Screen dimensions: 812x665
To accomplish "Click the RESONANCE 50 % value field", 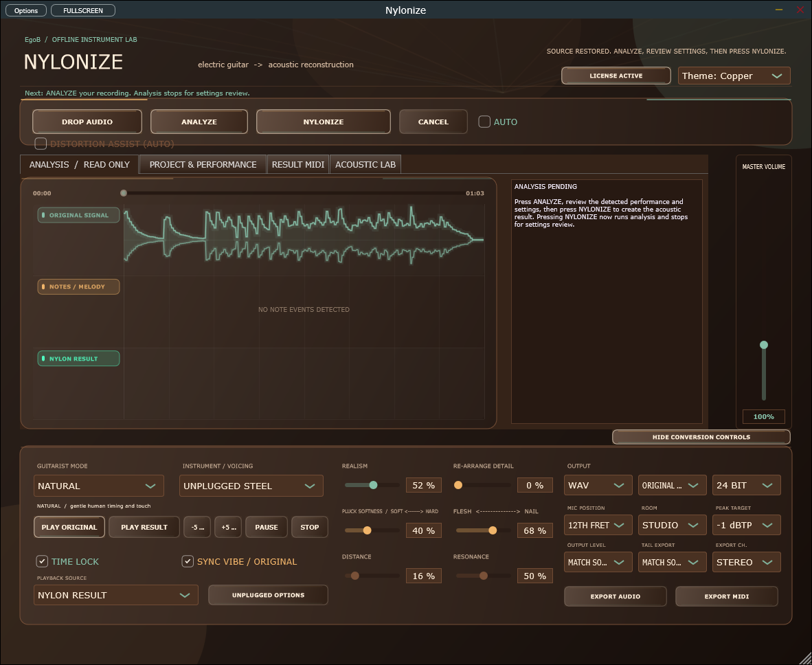I will tap(535, 576).
